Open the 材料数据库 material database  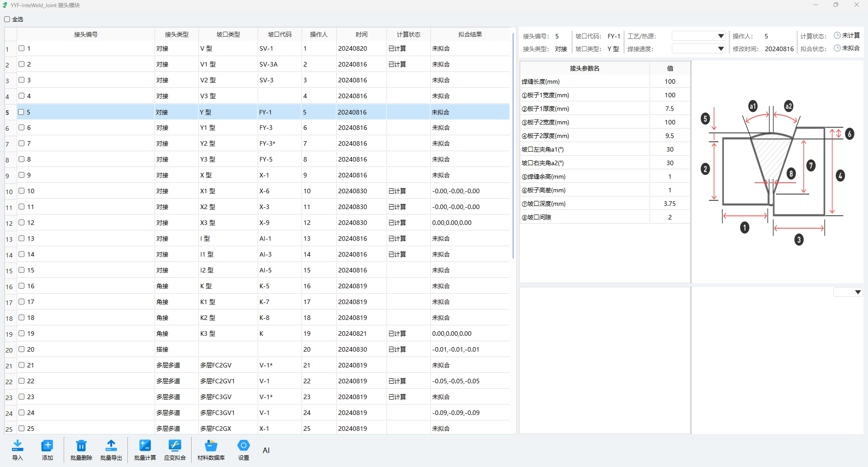[211, 446]
